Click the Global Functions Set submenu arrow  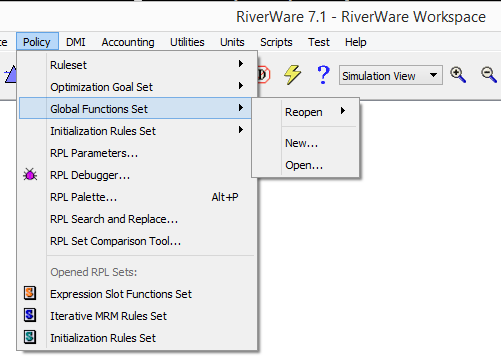241,107
